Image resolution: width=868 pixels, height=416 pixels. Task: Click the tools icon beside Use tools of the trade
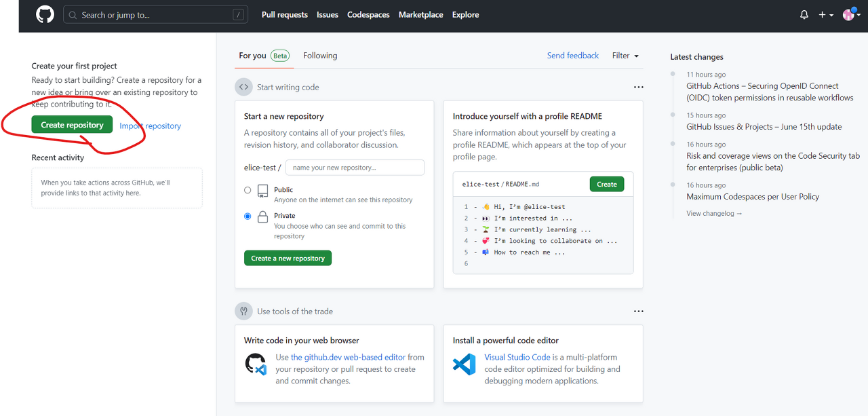point(243,311)
